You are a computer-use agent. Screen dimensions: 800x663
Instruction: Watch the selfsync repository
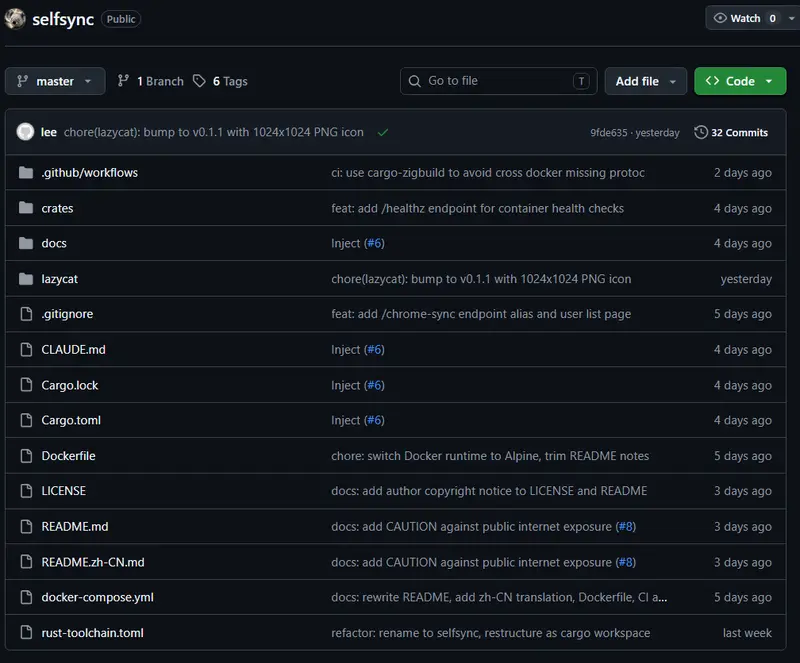click(745, 18)
